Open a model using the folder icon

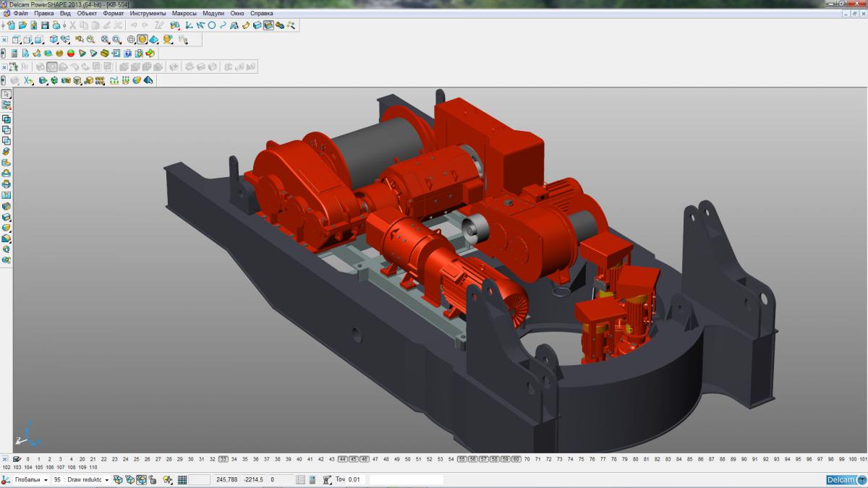click(x=22, y=25)
